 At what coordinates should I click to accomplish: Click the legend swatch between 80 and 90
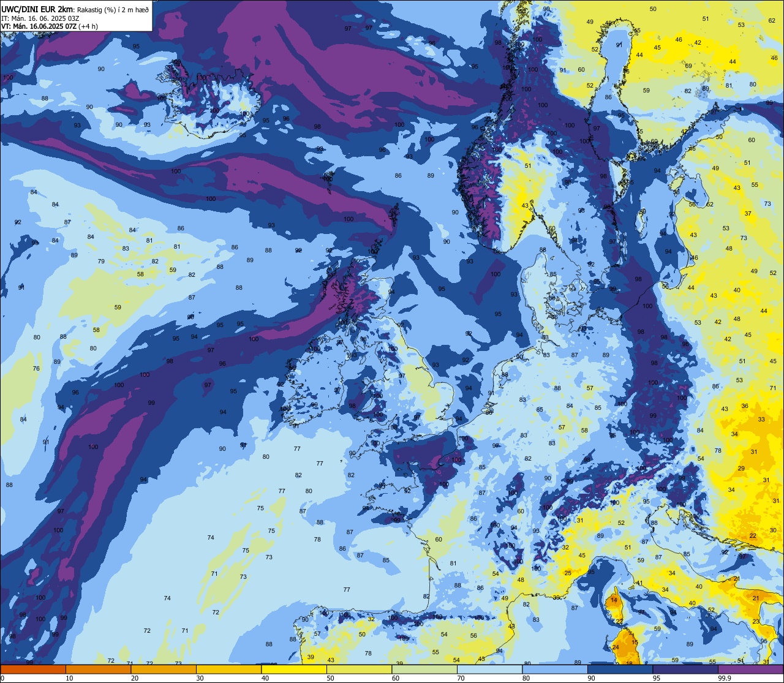(x=555, y=670)
